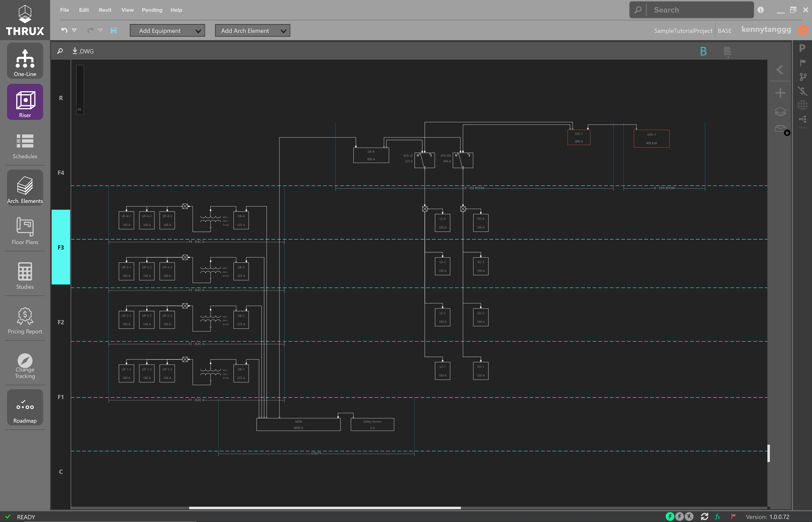This screenshot has height=522, width=812.
Task: Select the ESS-1 800 A box
Action: (579, 137)
